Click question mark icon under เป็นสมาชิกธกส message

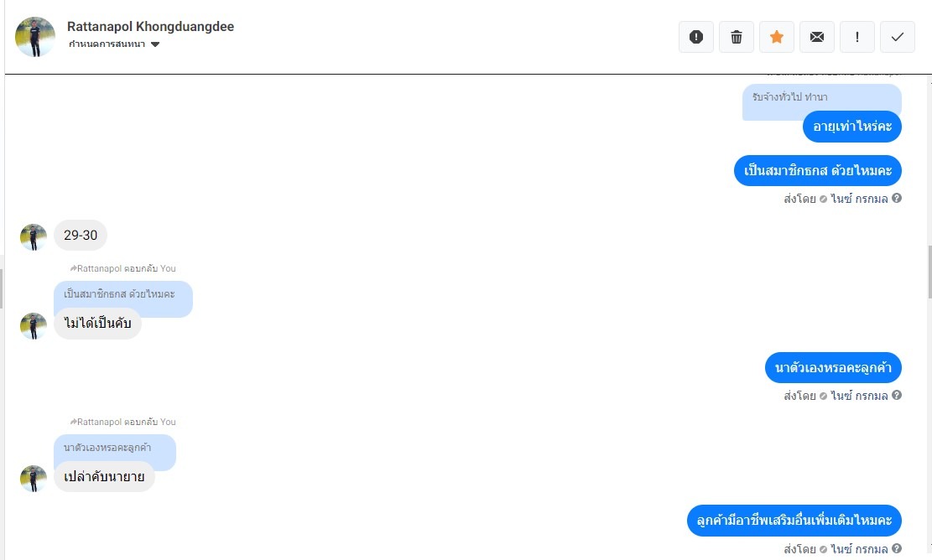coord(896,199)
